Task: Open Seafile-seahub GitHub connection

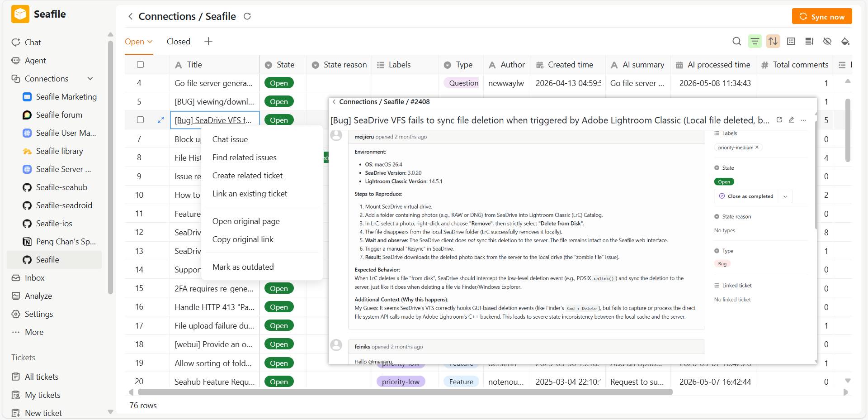Action: pyautogui.click(x=61, y=187)
